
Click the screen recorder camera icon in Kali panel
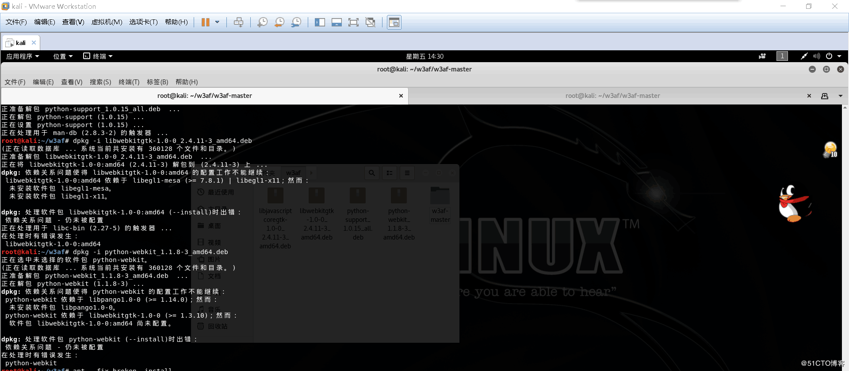tap(762, 56)
